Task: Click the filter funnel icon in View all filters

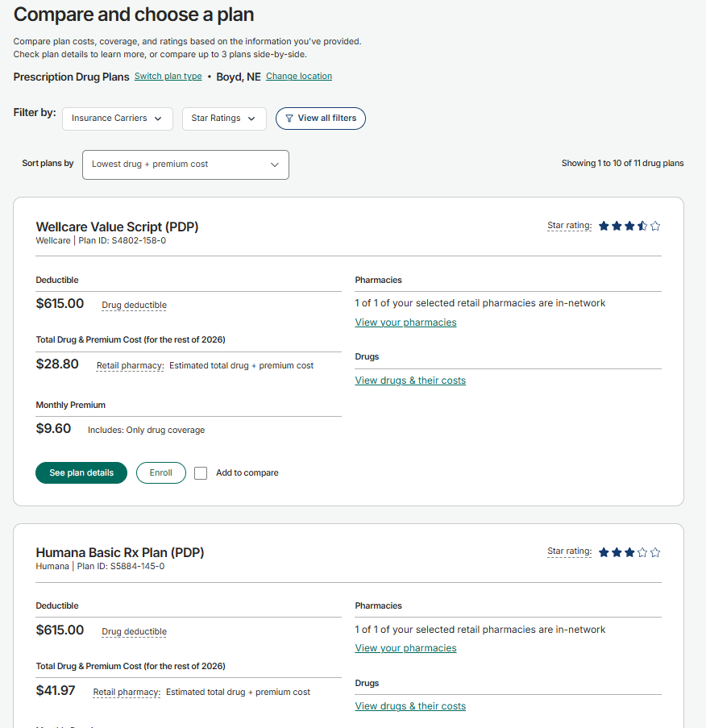Action: click(289, 119)
